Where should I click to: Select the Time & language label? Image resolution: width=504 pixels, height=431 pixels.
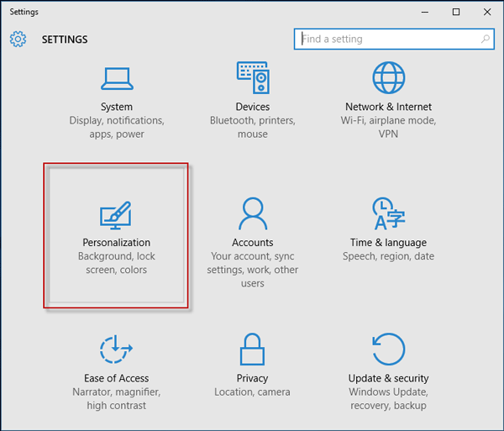point(388,243)
